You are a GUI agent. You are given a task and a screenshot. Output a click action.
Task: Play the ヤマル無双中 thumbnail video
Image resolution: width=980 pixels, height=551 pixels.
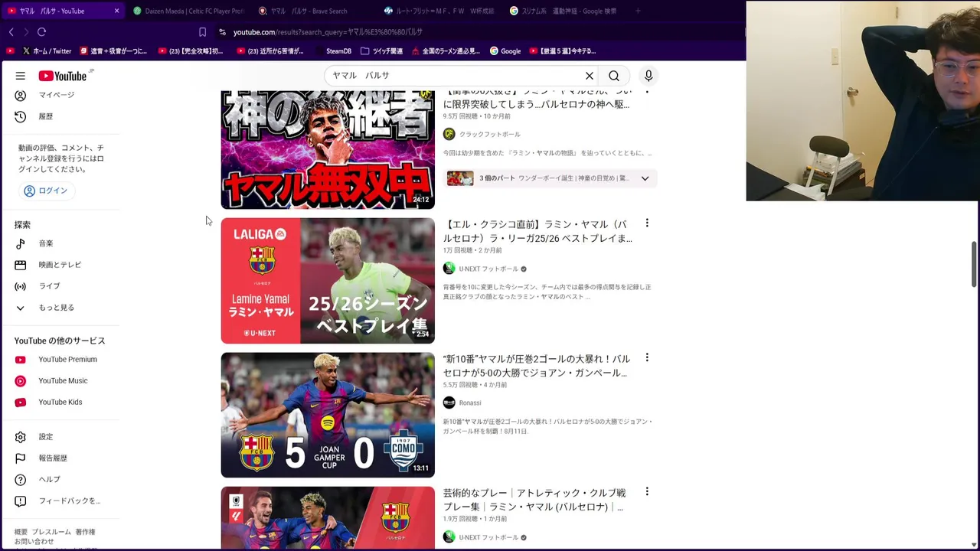328,149
